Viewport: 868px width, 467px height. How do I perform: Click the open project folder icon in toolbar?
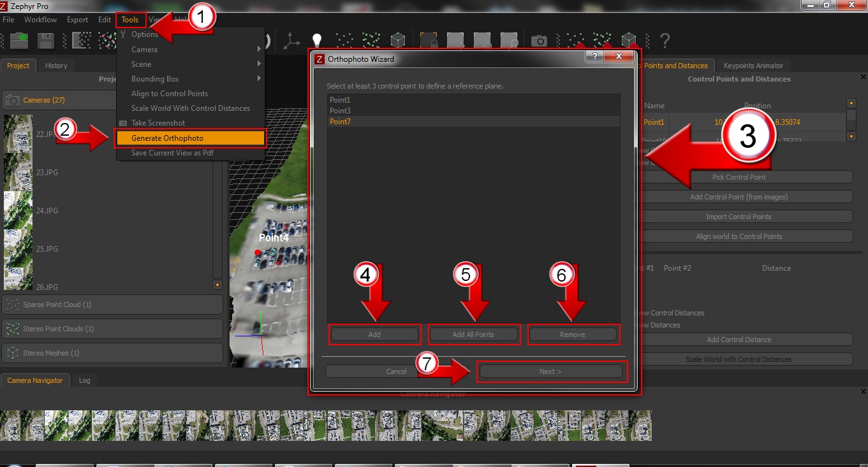point(19,41)
